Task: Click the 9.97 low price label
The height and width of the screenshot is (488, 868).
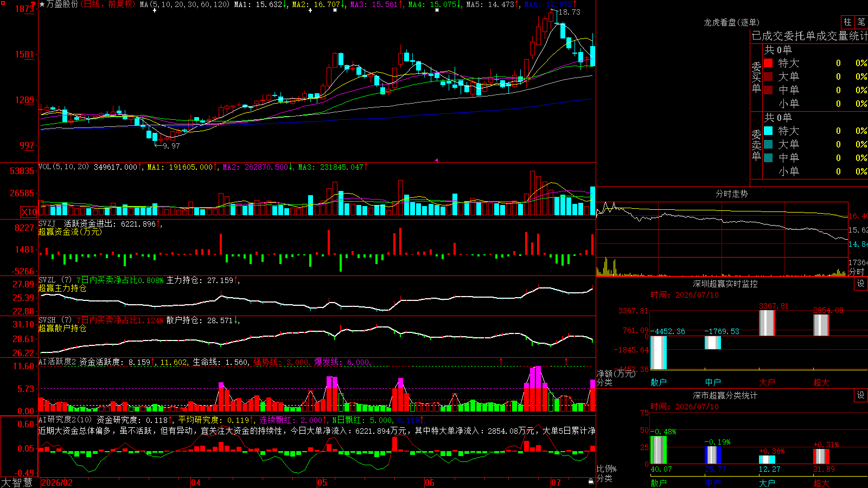Action: click(x=171, y=146)
